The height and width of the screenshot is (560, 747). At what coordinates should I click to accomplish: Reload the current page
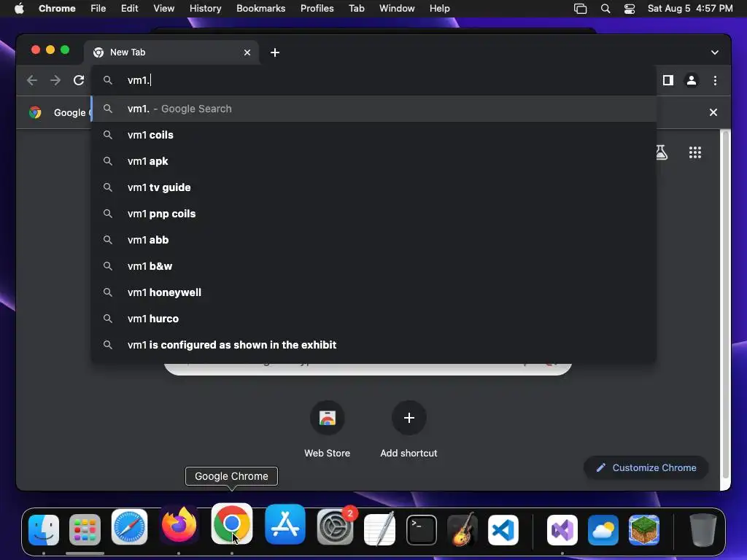tap(79, 80)
